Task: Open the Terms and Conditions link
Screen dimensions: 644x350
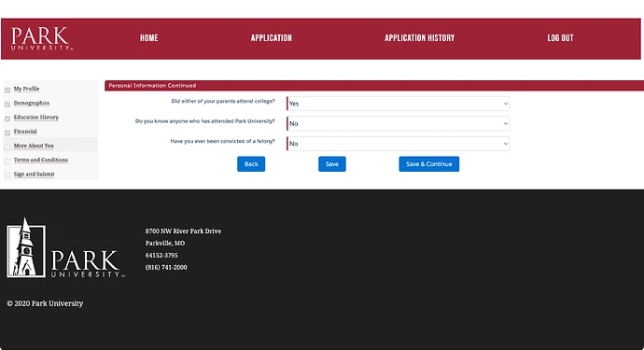Action: tap(41, 160)
